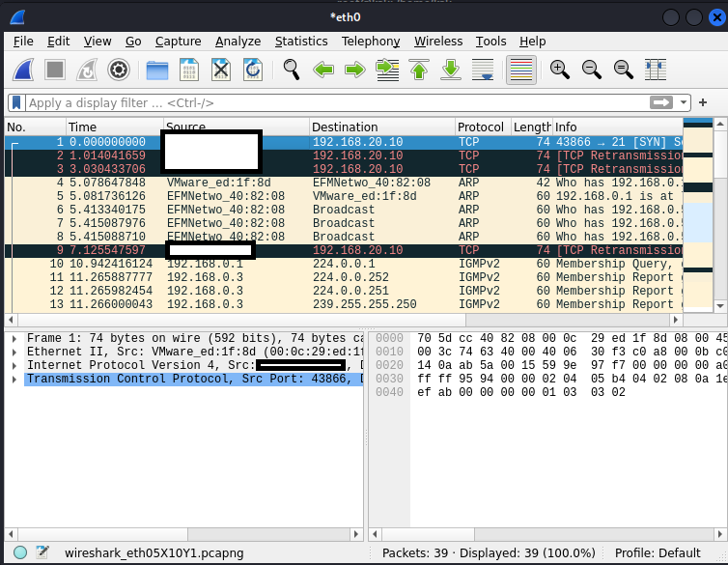Viewport: 728px width, 565px height.
Task: Open the Wireless menu
Action: (x=438, y=42)
